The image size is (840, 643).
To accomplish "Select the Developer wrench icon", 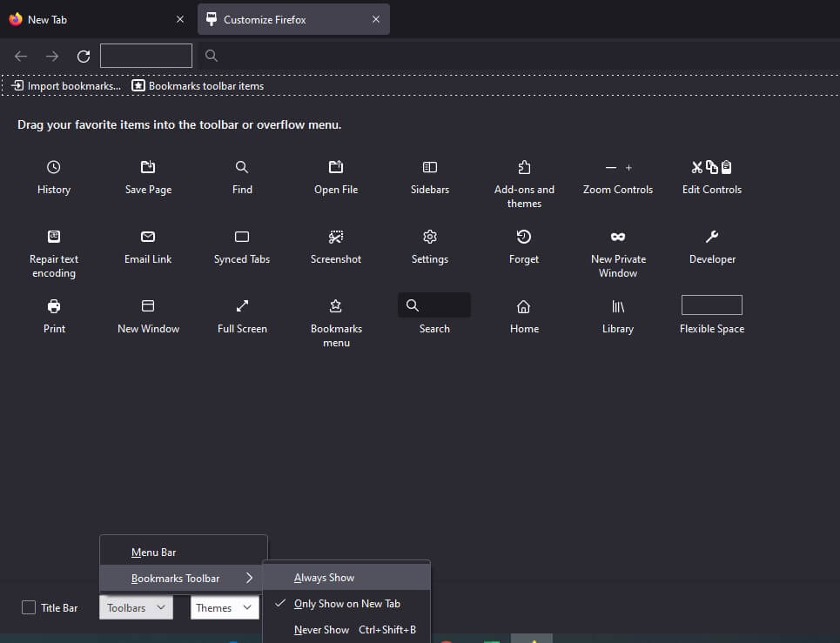I will click(x=711, y=237).
